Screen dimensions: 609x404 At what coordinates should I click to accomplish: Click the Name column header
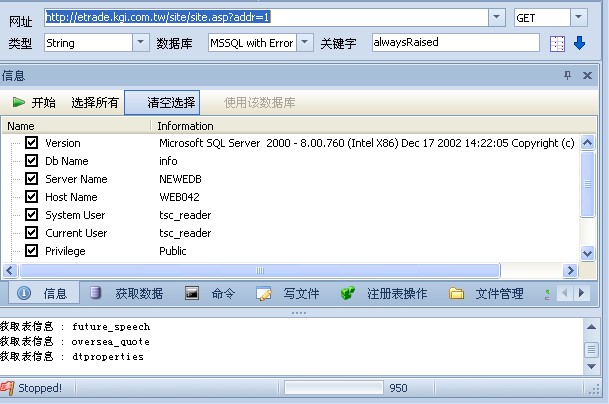(76, 126)
